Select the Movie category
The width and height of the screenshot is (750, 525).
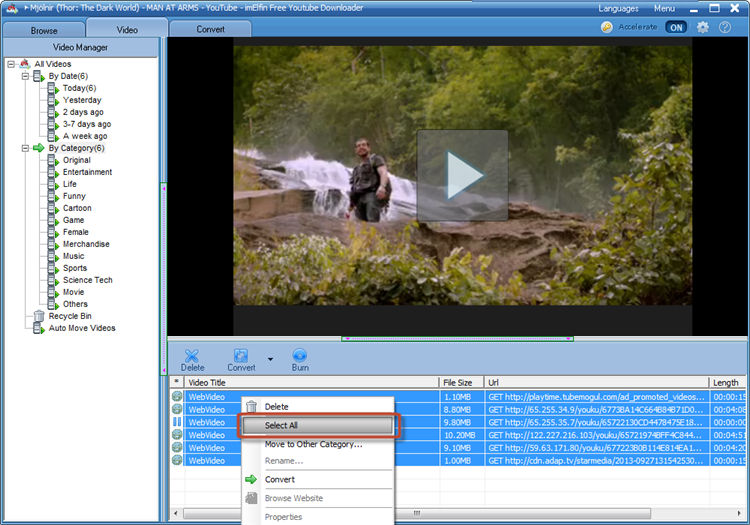click(74, 292)
